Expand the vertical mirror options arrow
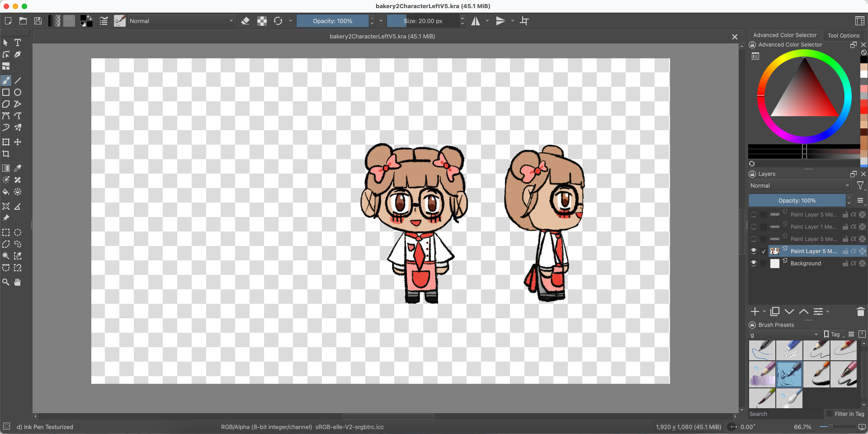Viewport: 868px width, 434px height. (513, 21)
